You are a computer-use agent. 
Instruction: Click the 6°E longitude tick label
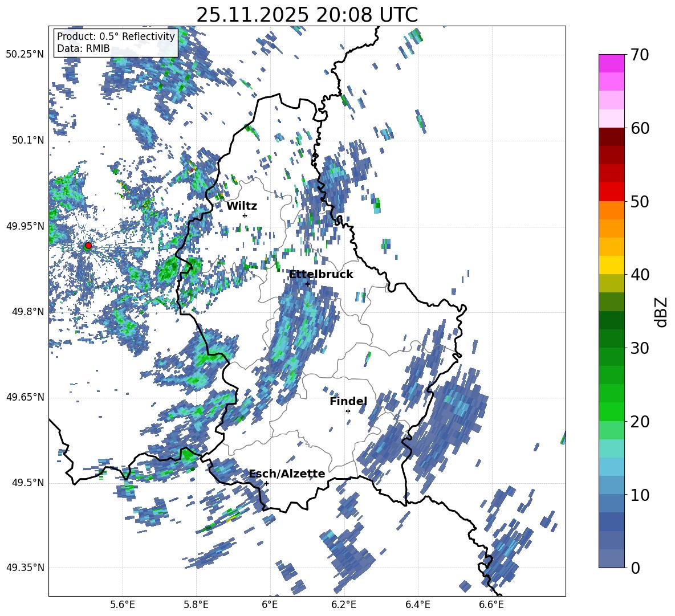(270, 605)
